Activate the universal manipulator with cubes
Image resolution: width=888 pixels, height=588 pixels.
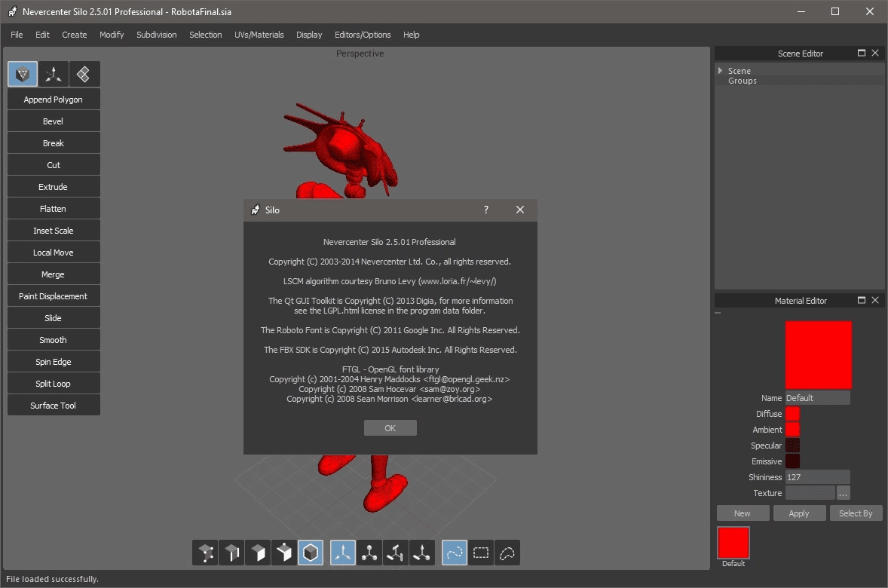[x=369, y=553]
